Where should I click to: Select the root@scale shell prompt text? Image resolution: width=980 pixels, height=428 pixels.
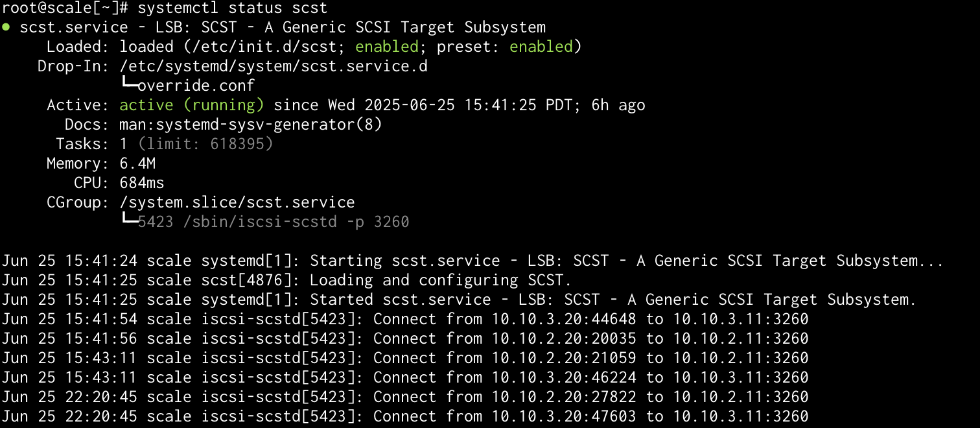pos(65,8)
